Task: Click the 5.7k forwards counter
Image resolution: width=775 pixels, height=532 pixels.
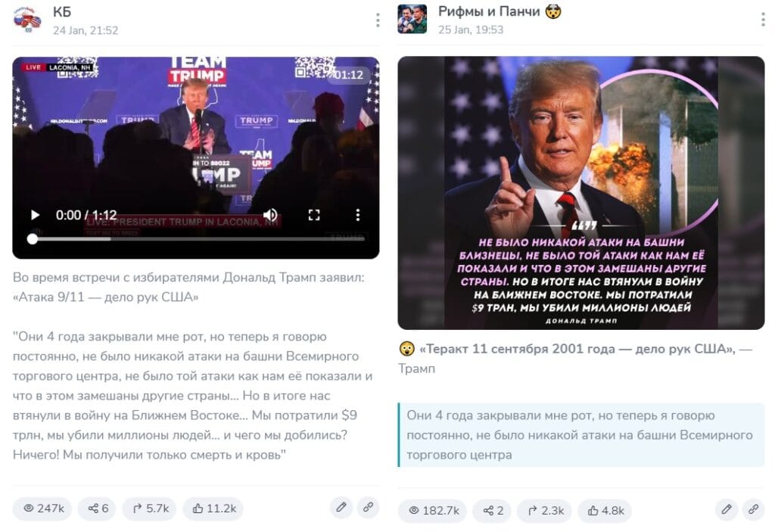Action: click(149, 509)
